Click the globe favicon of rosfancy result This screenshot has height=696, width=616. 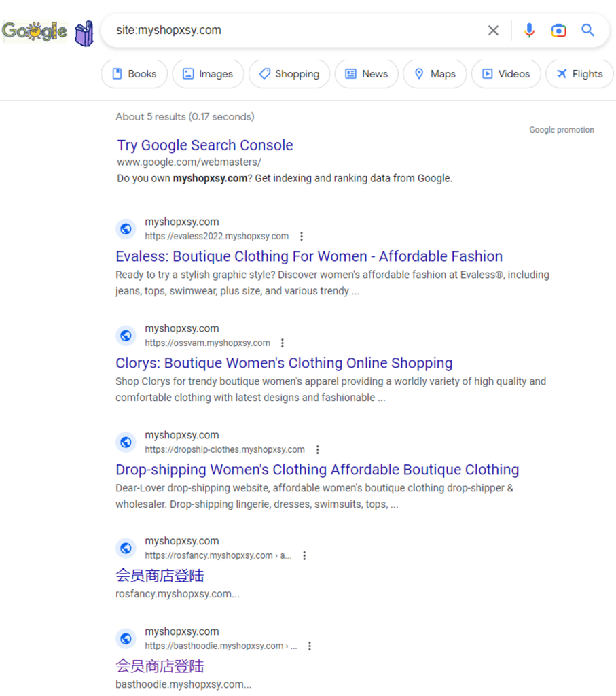pos(126,549)
